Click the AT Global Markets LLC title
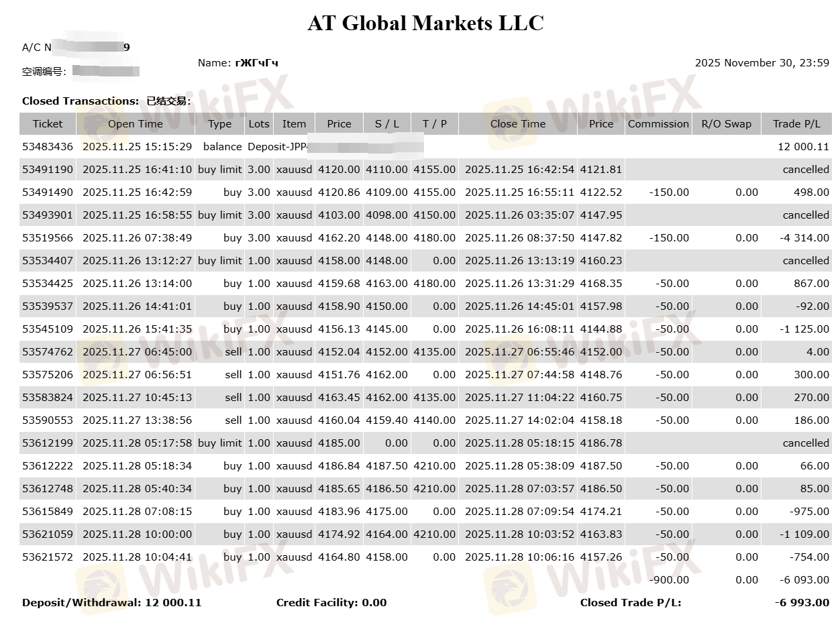 pyautogui.click(x=425, y=23)
